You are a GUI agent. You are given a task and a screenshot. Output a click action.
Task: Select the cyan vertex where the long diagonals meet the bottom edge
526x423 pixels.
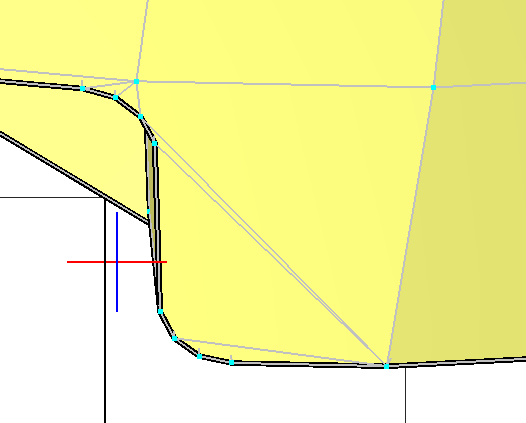point(386,367)
